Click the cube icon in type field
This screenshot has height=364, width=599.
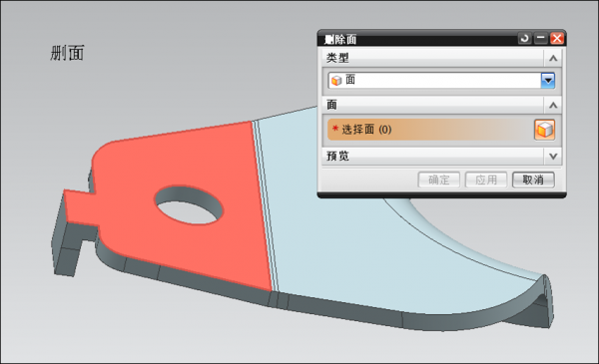point(336,81)
